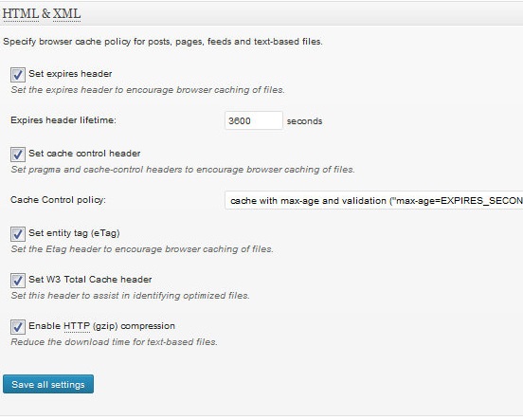Open the Cache Control policy dropdown
The width and height of the screenshot is (523, 420).
click(x=374, y=200)
